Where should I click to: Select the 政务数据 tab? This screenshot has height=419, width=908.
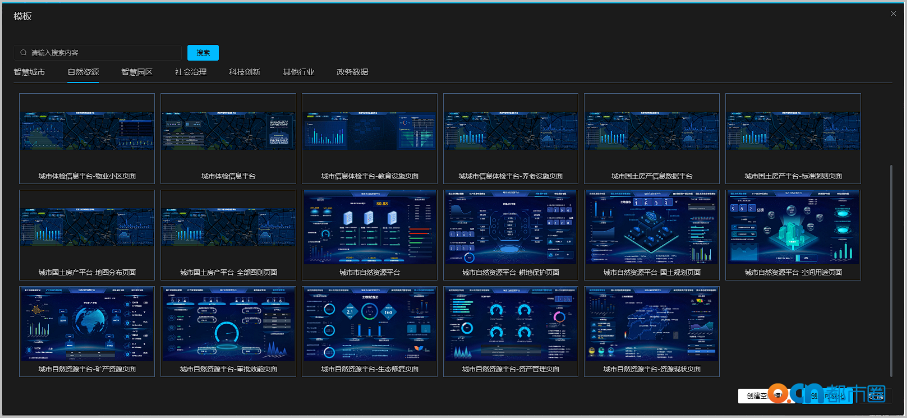tap(352, 72)
